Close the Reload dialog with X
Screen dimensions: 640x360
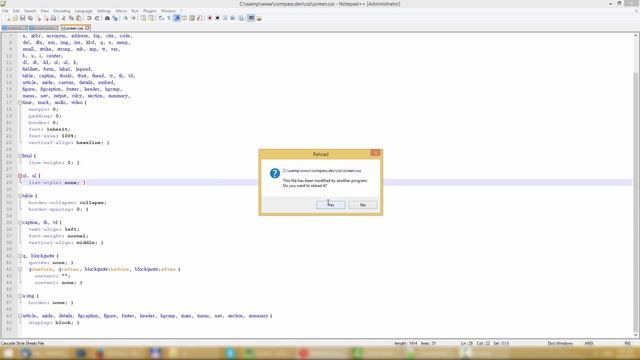[x=376, y=153]
